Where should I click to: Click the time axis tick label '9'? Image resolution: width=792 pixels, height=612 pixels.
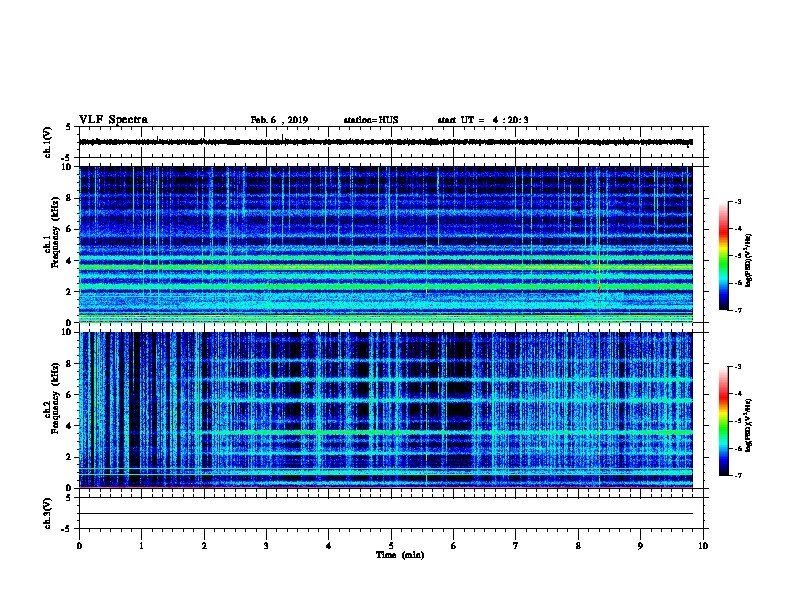(x=640, y=546)
